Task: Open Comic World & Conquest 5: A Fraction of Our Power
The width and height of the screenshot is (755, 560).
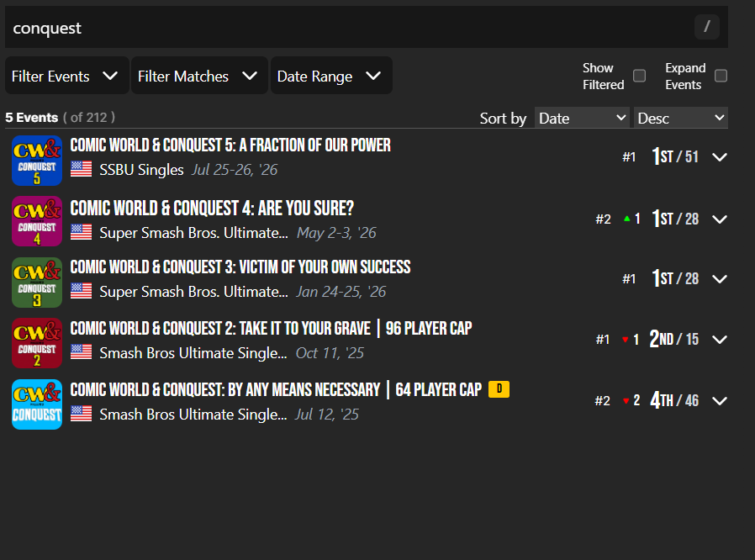Action: click(x=230, y=145)
